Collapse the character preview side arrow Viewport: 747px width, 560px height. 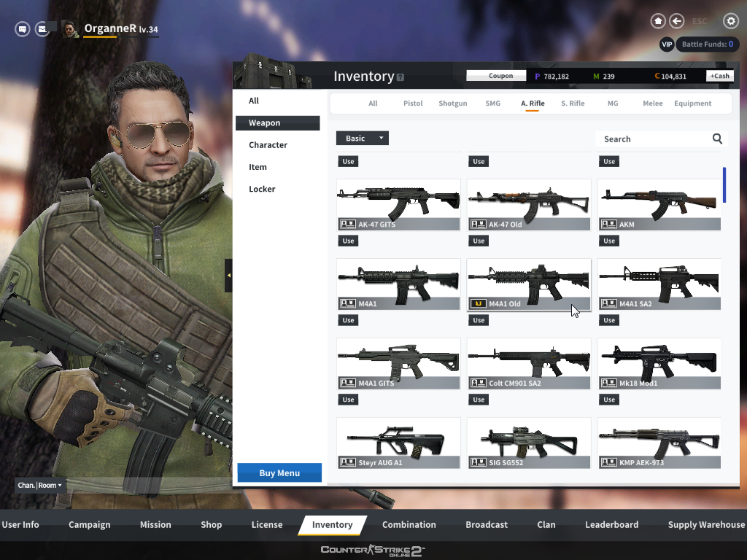tap(228, 275)
